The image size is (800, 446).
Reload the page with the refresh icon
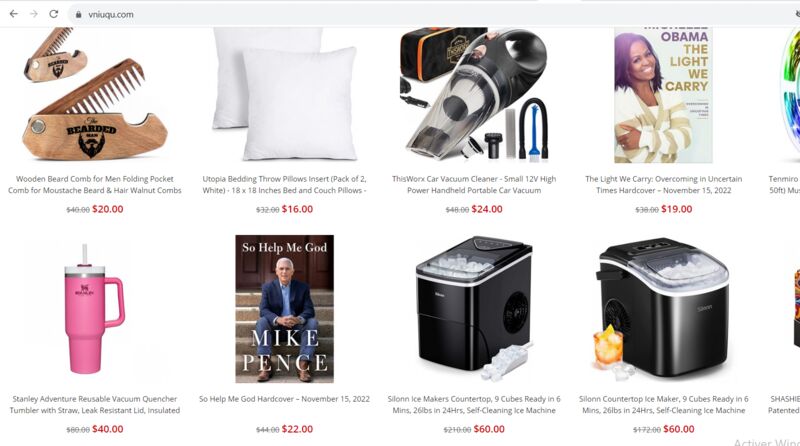[x=54, y=14]
